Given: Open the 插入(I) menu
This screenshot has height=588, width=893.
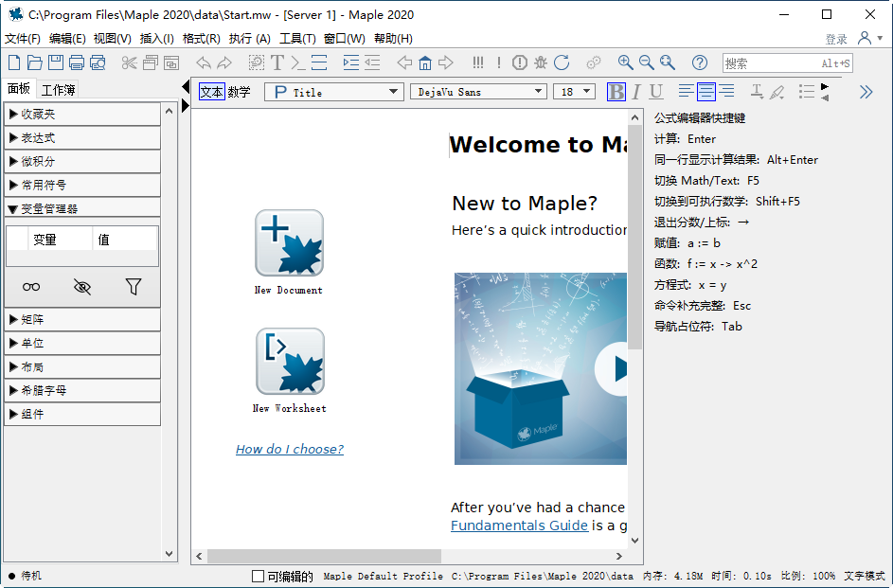Looking at the screenshot, I should coord(156,38).
